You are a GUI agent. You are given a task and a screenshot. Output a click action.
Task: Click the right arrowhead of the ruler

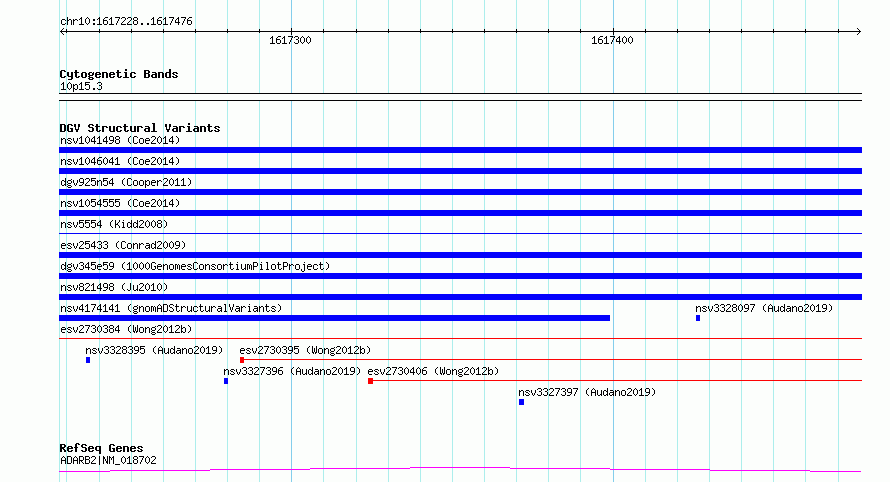(x=859, y=32)
